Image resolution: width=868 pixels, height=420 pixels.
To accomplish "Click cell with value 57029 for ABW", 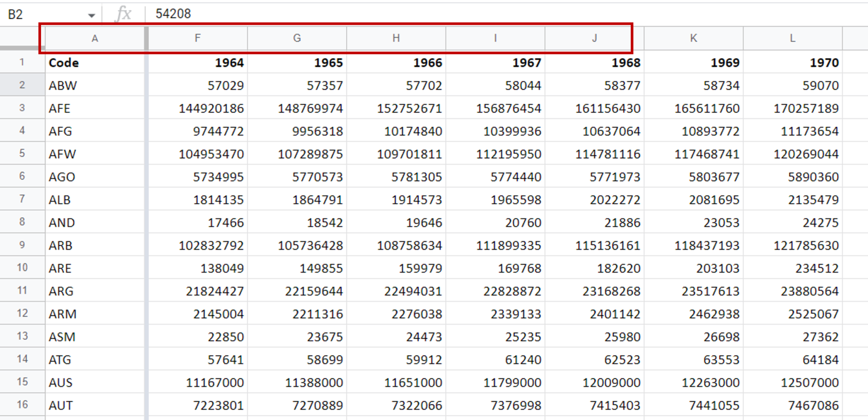I will (198, 85).
